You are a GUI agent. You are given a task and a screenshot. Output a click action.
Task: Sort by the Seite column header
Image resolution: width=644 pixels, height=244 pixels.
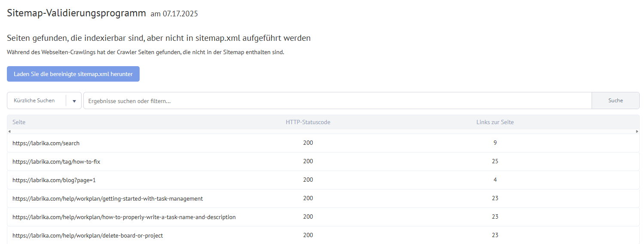pyautogui.click(x=19, y=122)
